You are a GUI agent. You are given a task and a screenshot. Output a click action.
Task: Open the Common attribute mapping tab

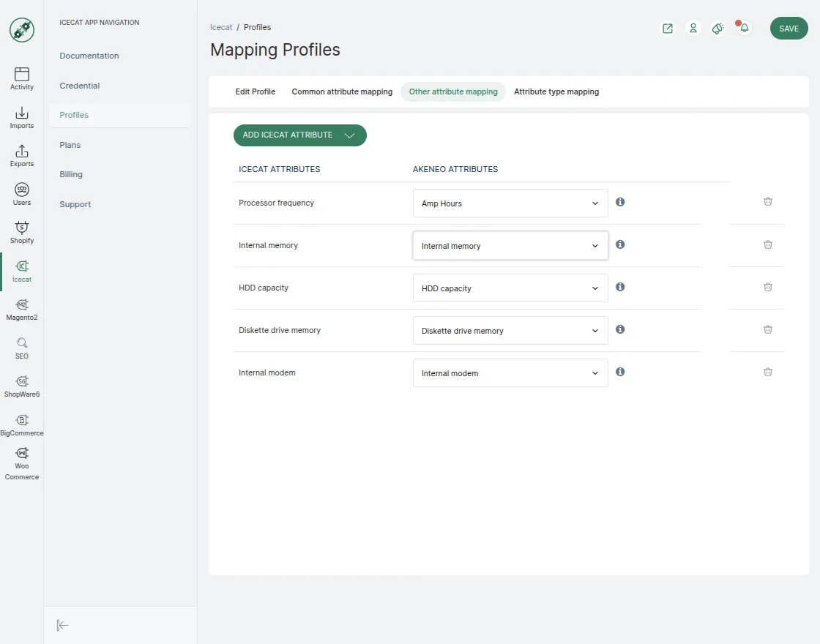[342, 91]
